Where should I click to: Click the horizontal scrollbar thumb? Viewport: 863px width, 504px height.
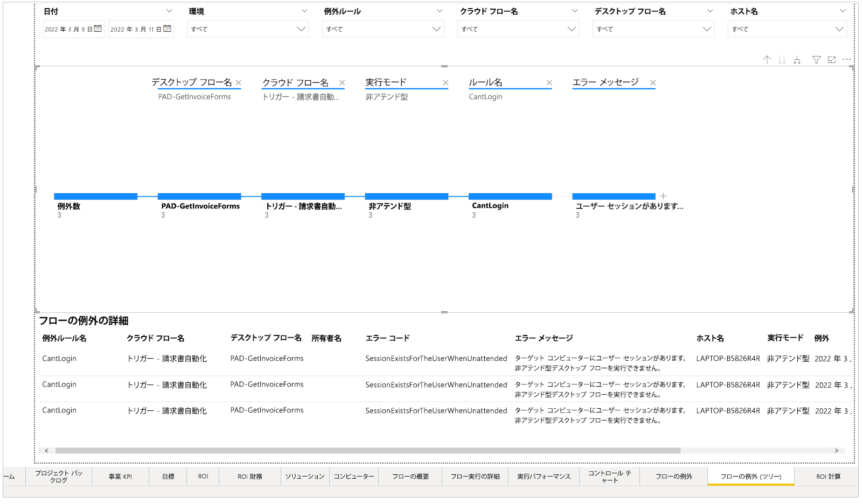tap(368, 451)
